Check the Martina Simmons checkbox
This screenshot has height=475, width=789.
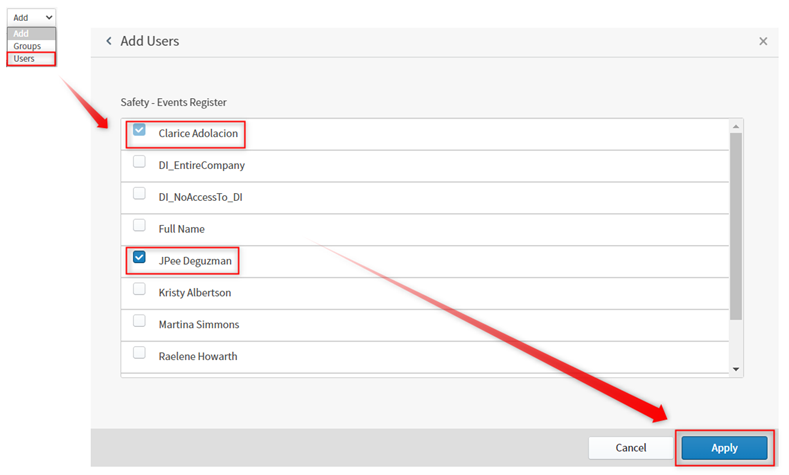139,322
